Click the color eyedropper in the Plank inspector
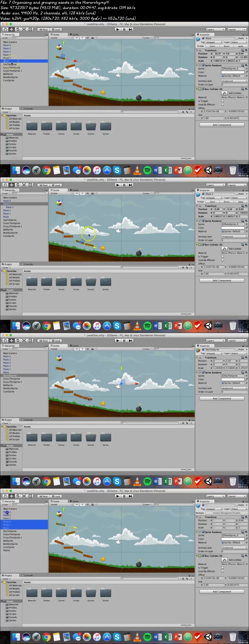The width and height of the screenshot is (249, 644). (247, 72)
